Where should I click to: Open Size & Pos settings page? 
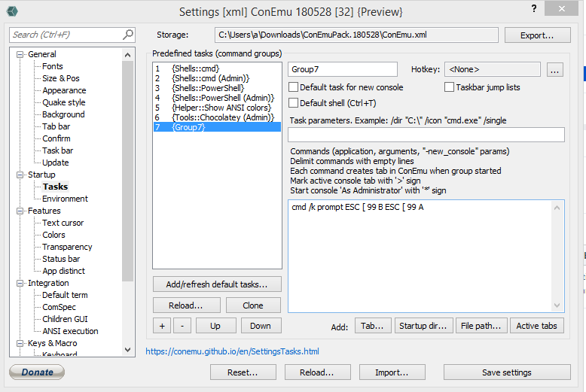(x=61, y=78)
